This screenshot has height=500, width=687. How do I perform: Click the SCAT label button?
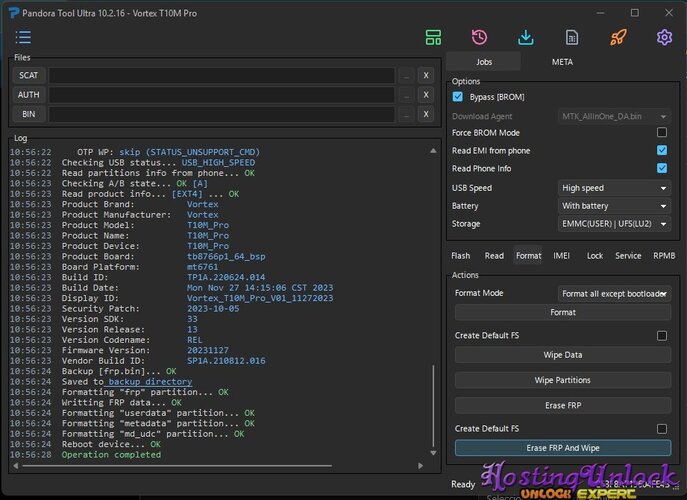(x=28, y=75)
